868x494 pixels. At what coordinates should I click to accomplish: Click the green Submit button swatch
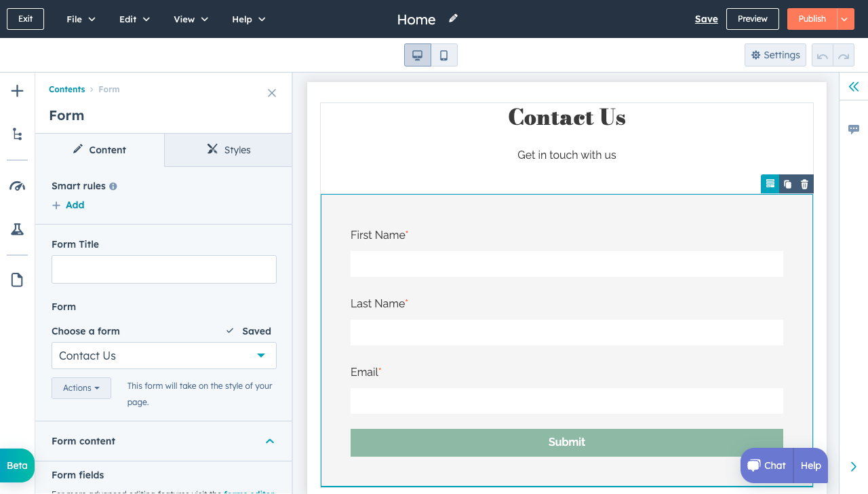pos(566,442)
